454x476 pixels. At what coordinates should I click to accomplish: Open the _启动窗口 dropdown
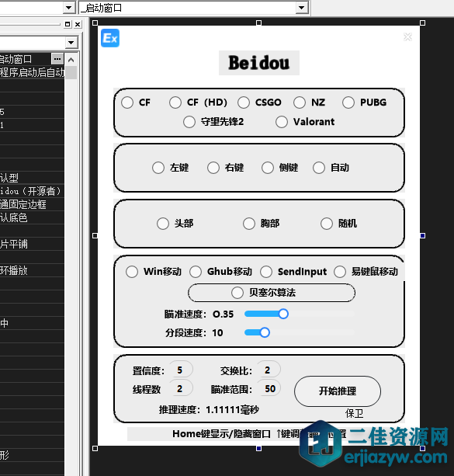pos(301,8)
